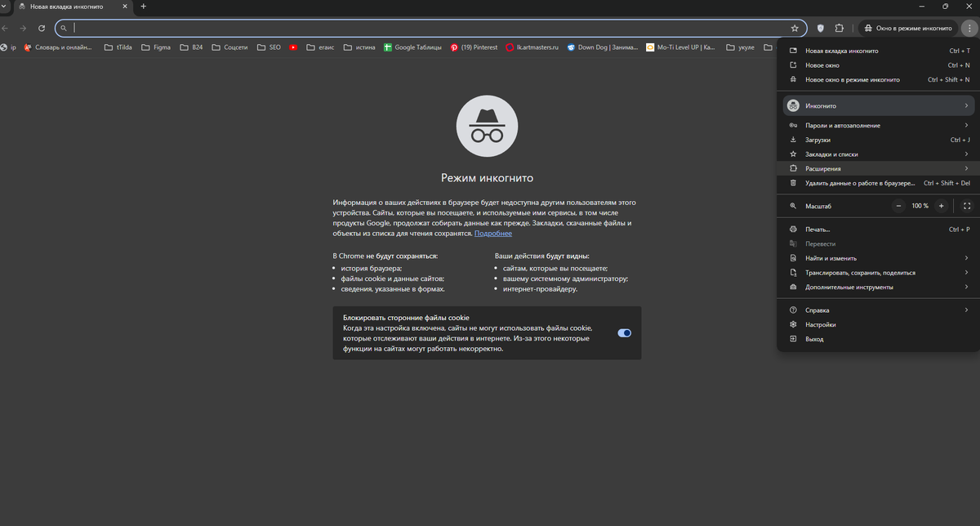The image size is (980, 526).
Task: Open a new tab with the plus button
Action: click(144, 7)
